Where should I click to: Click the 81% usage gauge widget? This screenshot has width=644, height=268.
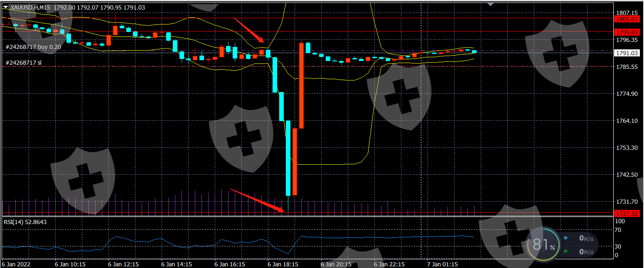coord(543,244)
